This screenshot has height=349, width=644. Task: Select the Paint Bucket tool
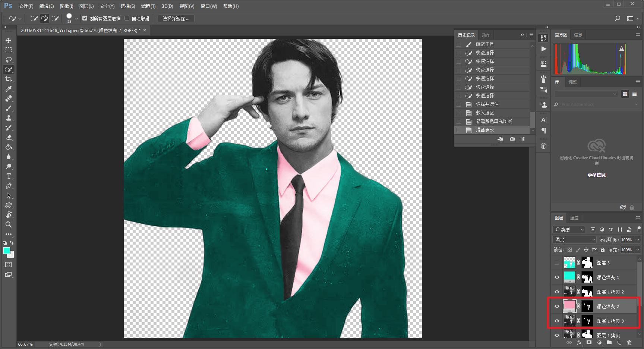pos(8,147)
